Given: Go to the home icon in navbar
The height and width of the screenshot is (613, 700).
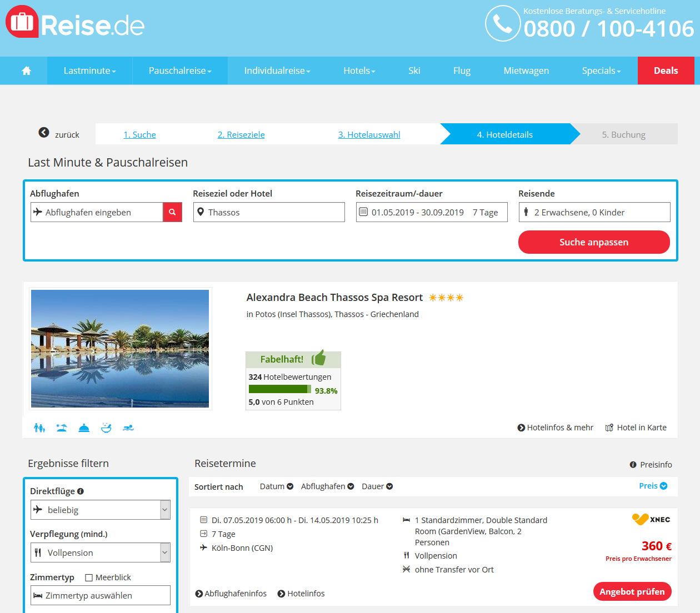Looking at the screenshot, I should 26,71.
